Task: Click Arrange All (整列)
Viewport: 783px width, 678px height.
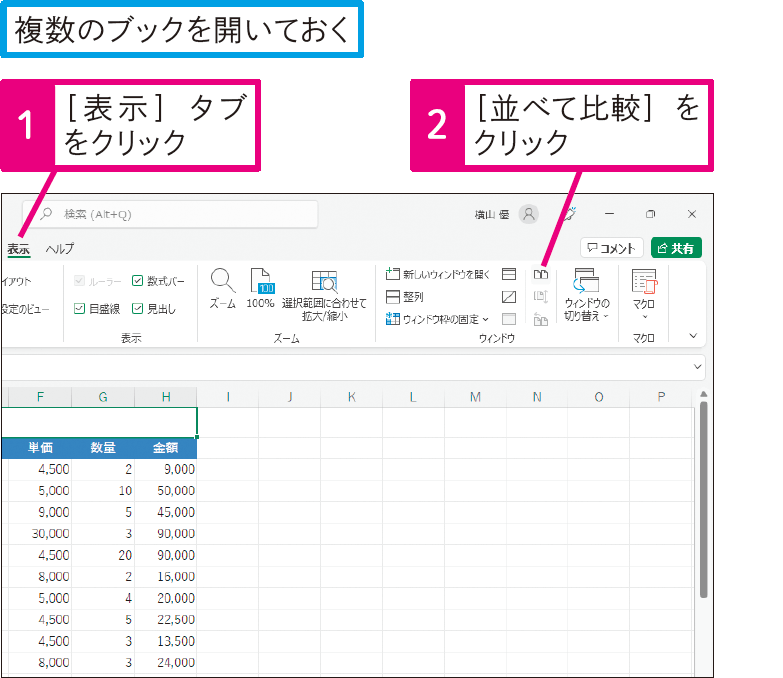Action: pyautogui.click(x=405, y=297)
